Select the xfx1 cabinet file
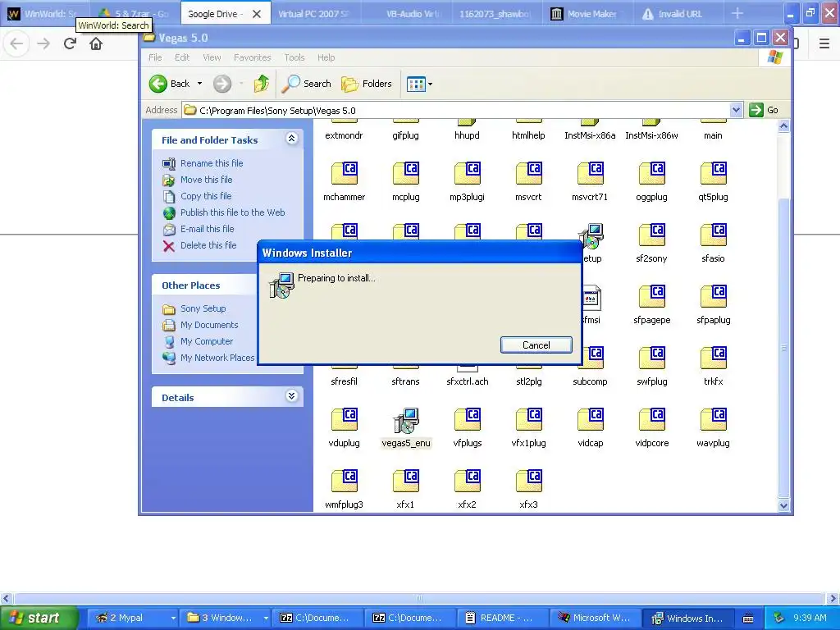Viewport: 840px width, 630px height. [x=405, y=490]
